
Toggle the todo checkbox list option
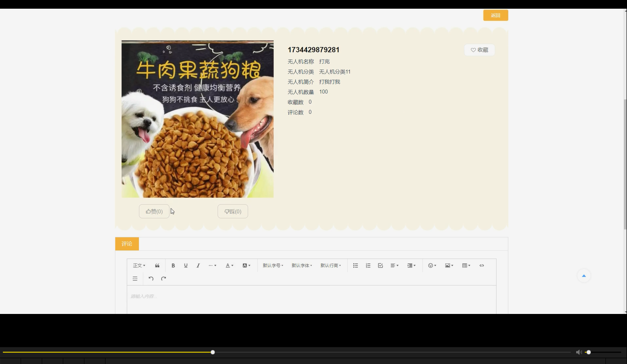pyautogui.click(x=380, y=265)
